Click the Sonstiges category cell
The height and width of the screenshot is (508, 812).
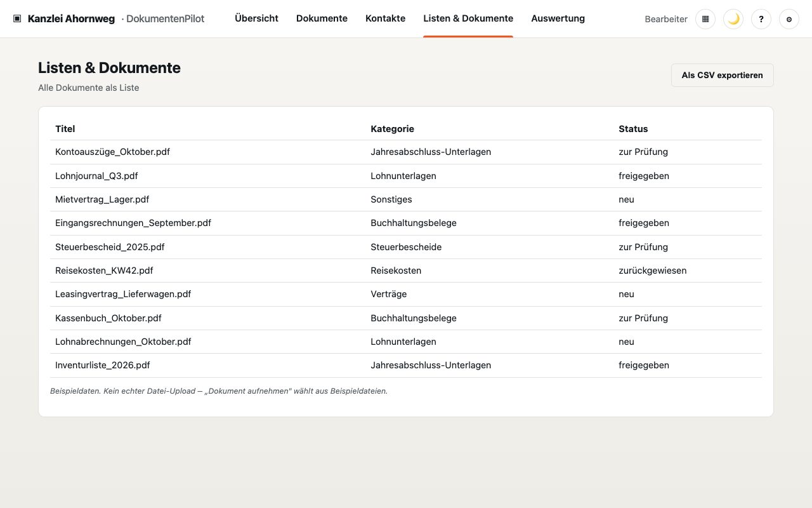[391, 199]
